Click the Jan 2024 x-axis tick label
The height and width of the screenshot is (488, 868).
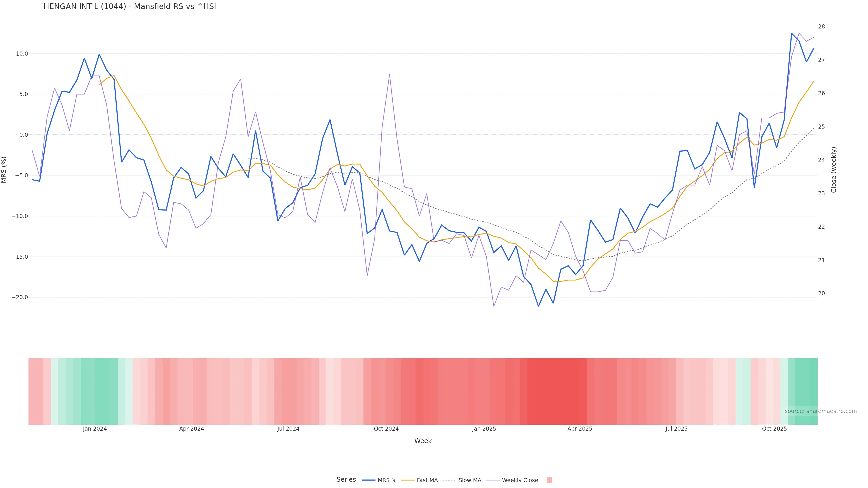click(95, 429)
